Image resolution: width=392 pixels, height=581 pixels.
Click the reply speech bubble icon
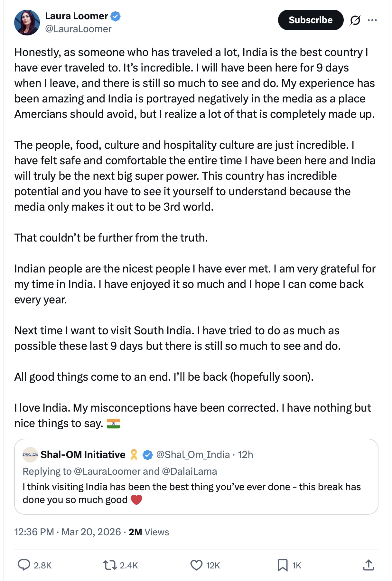pos(24,565)
